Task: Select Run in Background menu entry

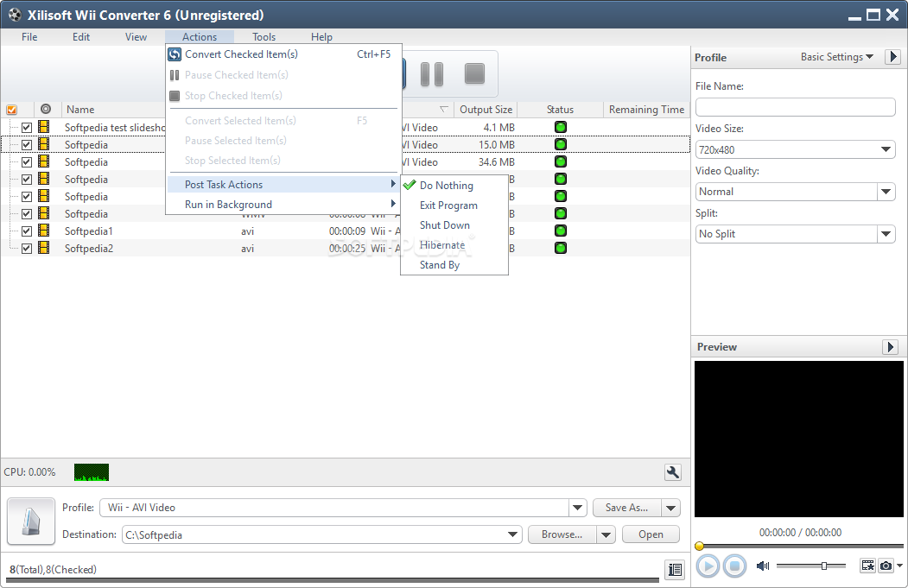Action: click(283, 205)
